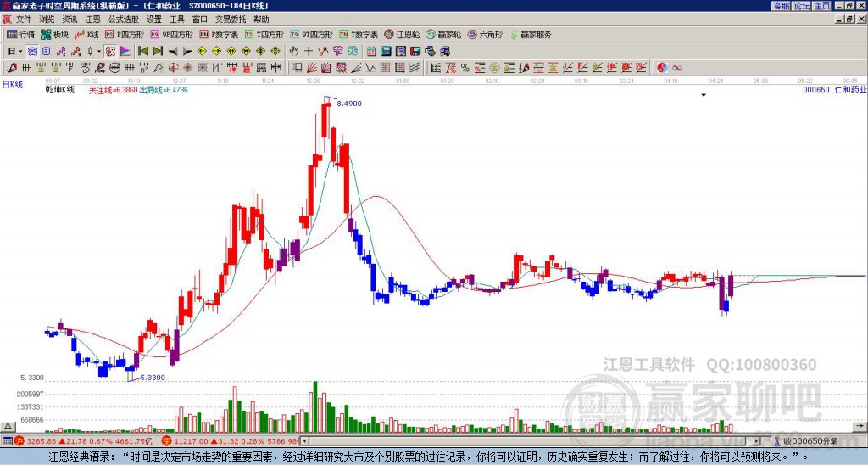Open the 六角形 hexagon tool
The width and height of the screenshot is (868, 465).
click(x=485, y=35)
